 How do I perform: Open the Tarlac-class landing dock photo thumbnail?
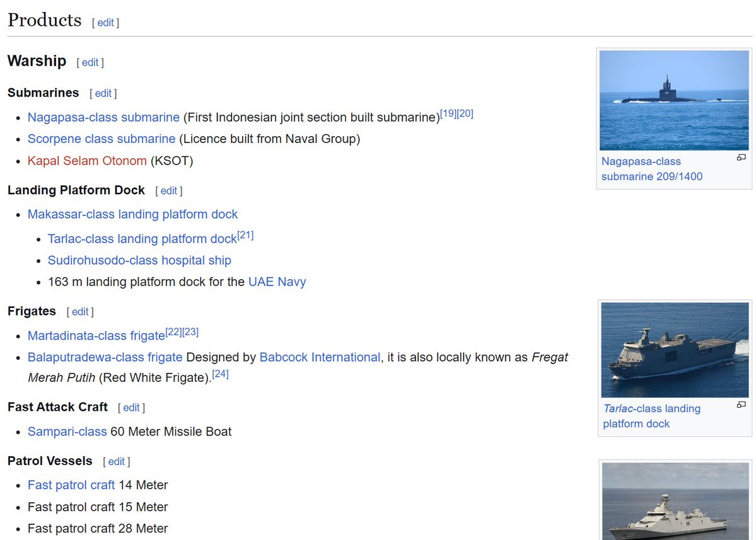pyautogui.click(x=675, y=350)
